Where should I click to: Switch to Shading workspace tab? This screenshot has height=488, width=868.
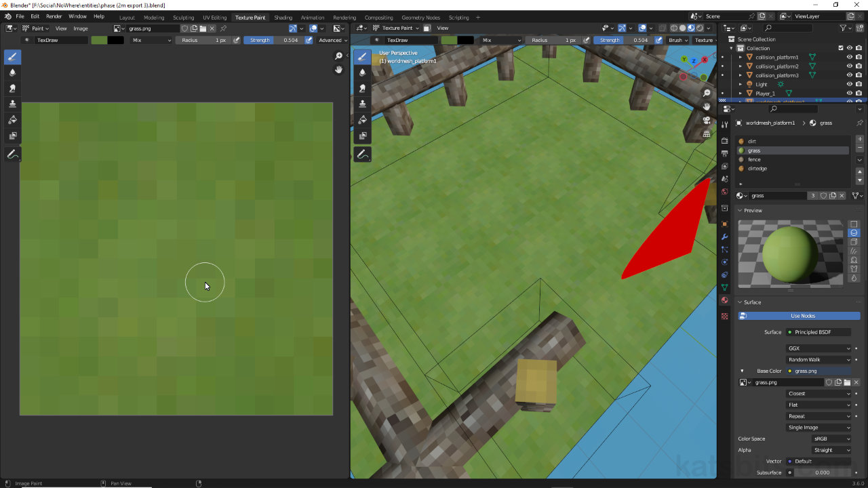click(x=283, y=17)
